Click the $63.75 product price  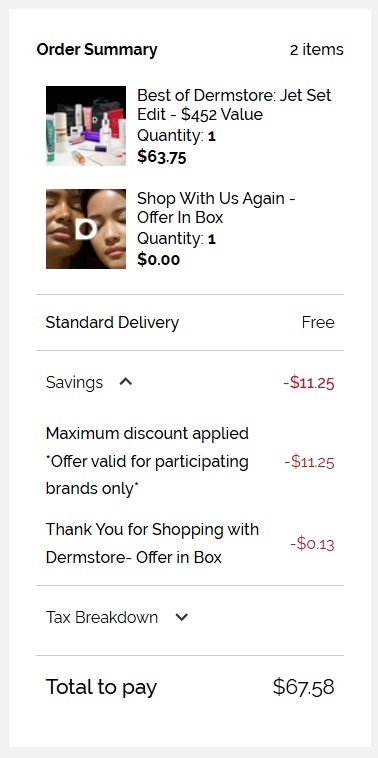[162, 157]
